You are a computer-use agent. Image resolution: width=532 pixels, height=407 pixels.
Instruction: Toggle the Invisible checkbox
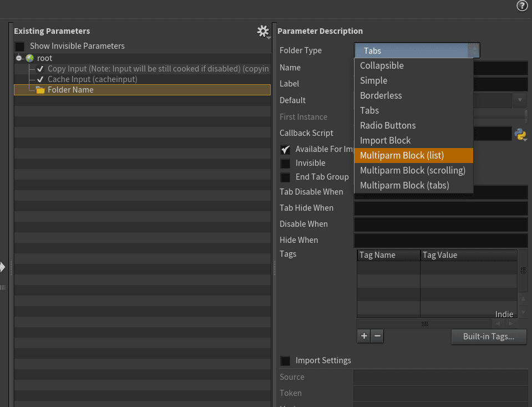[285, 164]
